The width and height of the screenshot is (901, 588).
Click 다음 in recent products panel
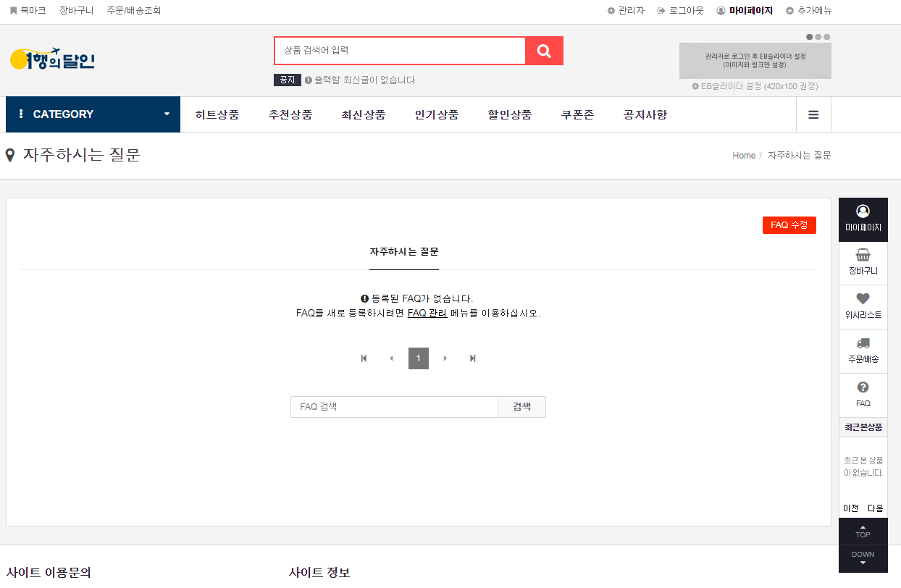pos(876,508)
